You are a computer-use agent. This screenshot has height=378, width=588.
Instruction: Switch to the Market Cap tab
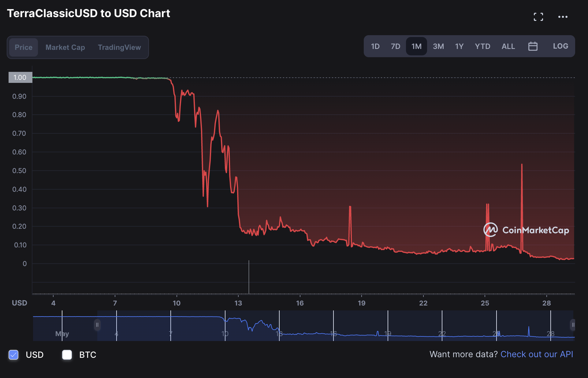(65, 47)
